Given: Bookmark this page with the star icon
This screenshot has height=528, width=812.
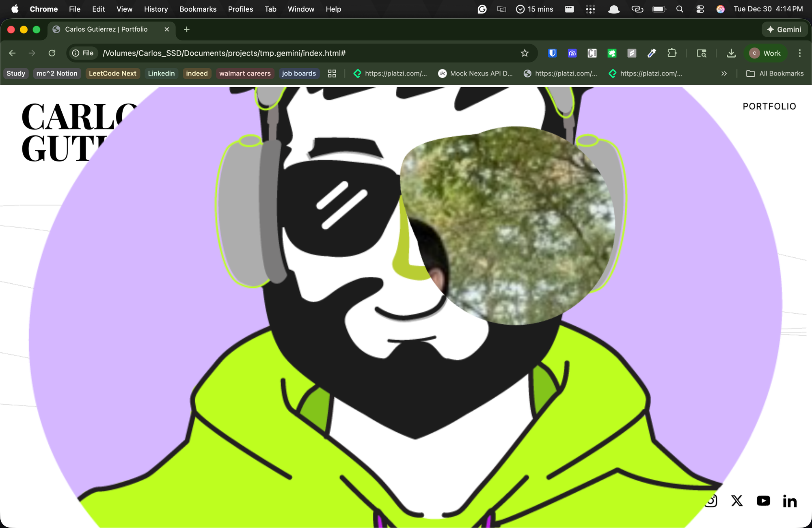Looking at the screenshot, I should point(525,53).
